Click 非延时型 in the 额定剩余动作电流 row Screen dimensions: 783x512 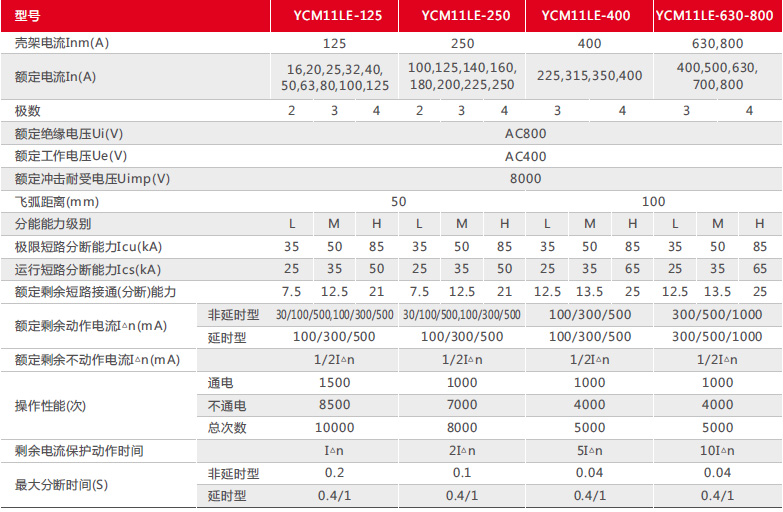(x=234, y=315)
